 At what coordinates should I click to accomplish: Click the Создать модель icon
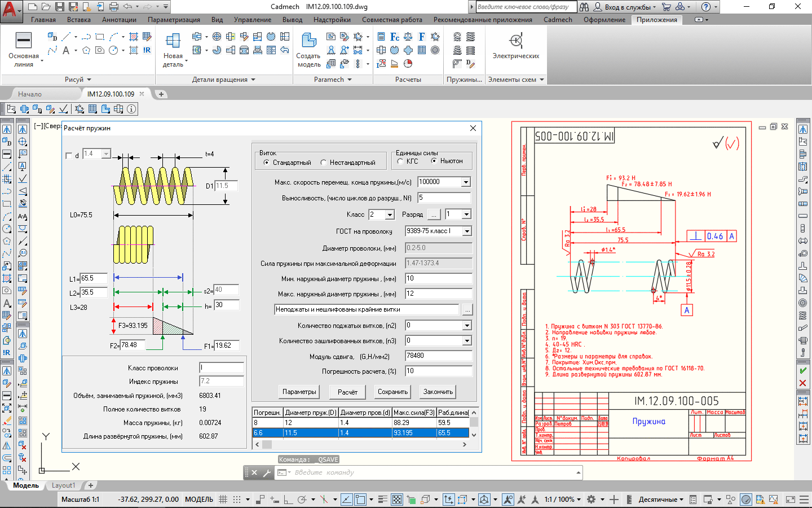pos(308,41)
